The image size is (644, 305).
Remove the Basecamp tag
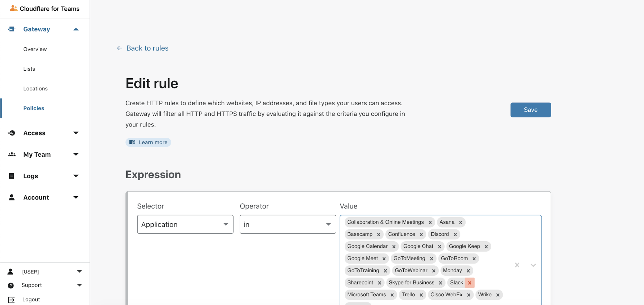(x=379, y=235)
